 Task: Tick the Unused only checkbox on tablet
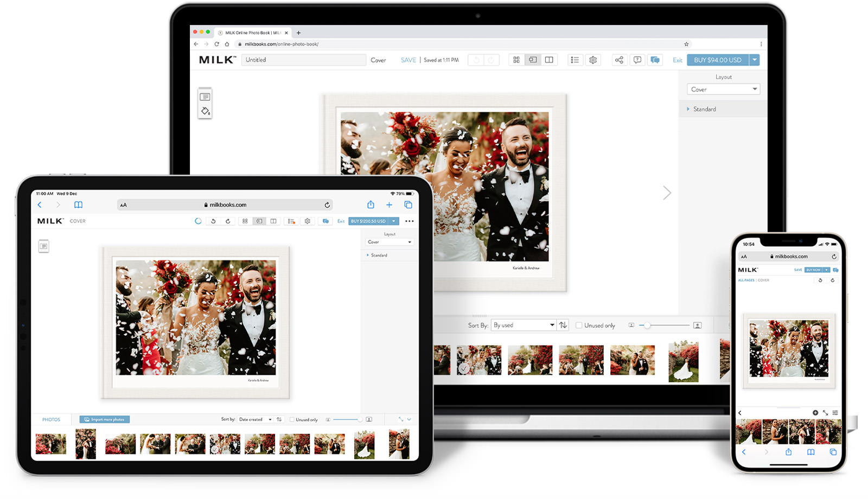tap(292, 419)
